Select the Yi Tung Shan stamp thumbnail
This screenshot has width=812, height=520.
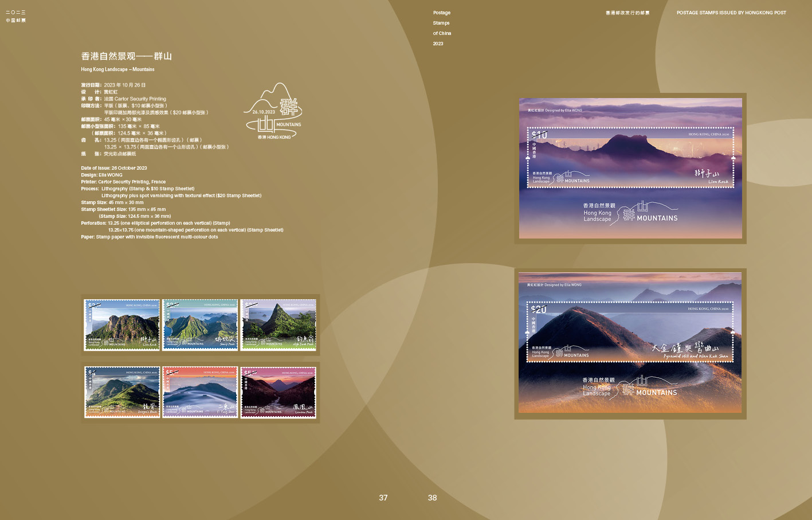click(200, 392)
